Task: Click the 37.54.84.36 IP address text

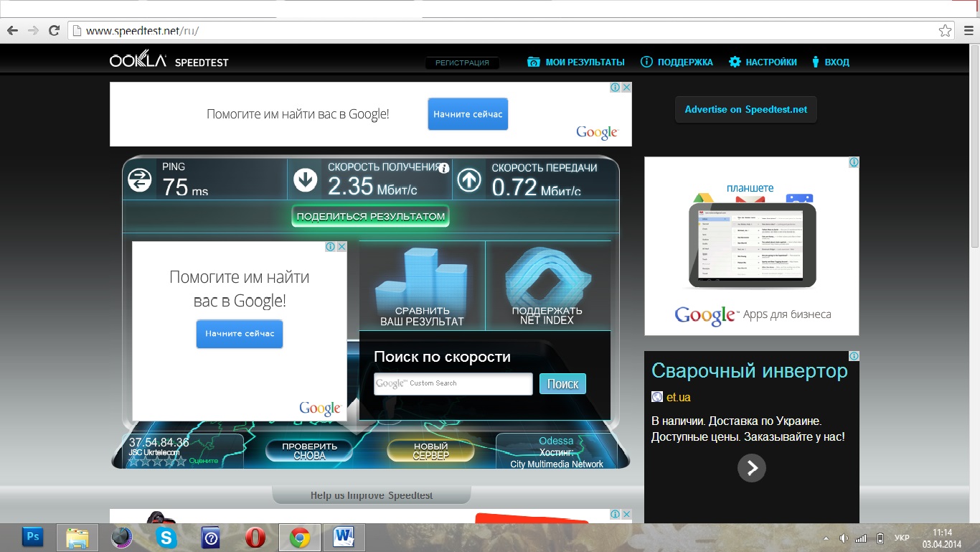Action: [159, 443]
